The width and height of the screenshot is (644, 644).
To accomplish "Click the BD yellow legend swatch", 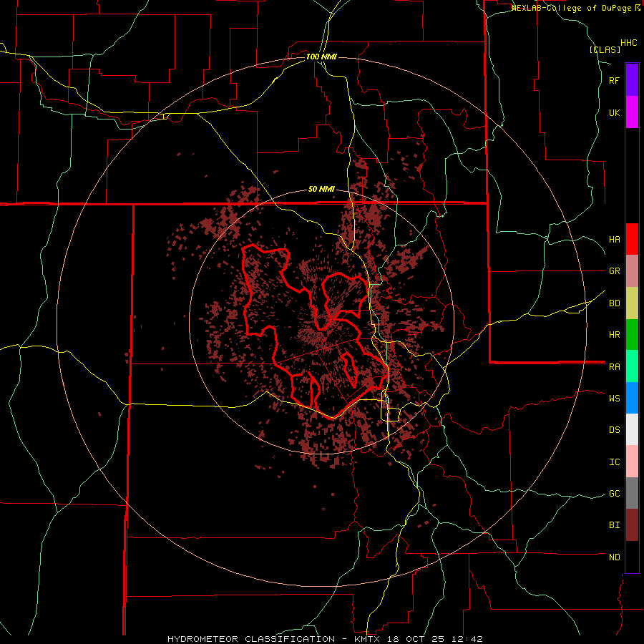I will point(632,303).
